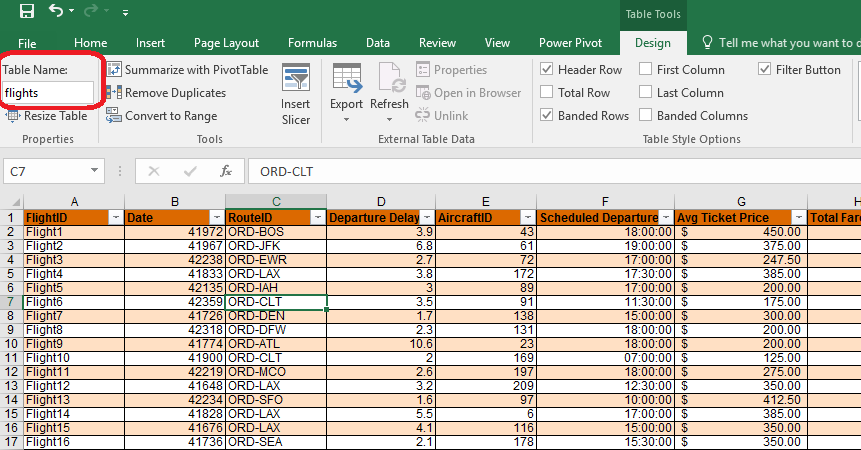Click the Save icon in title bar

tap(26, 12)
